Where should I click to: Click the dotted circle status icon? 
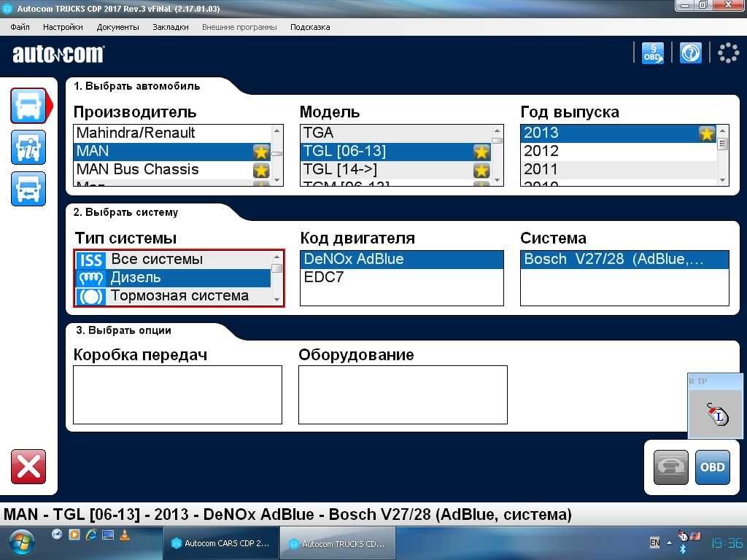(x=728, y=52)
